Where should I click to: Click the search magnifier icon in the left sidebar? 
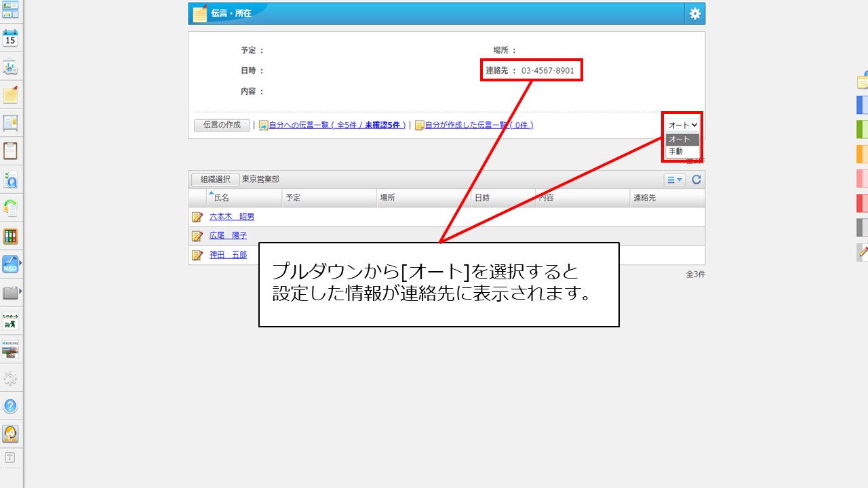pyautogui.click(x=10, y=179)
